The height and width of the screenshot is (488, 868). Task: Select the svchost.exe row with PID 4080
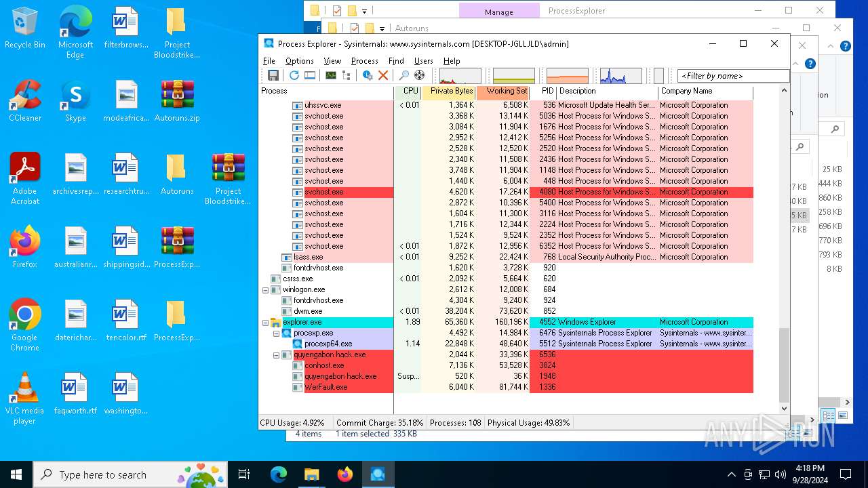pyautogui.click(x=507, y=192)
